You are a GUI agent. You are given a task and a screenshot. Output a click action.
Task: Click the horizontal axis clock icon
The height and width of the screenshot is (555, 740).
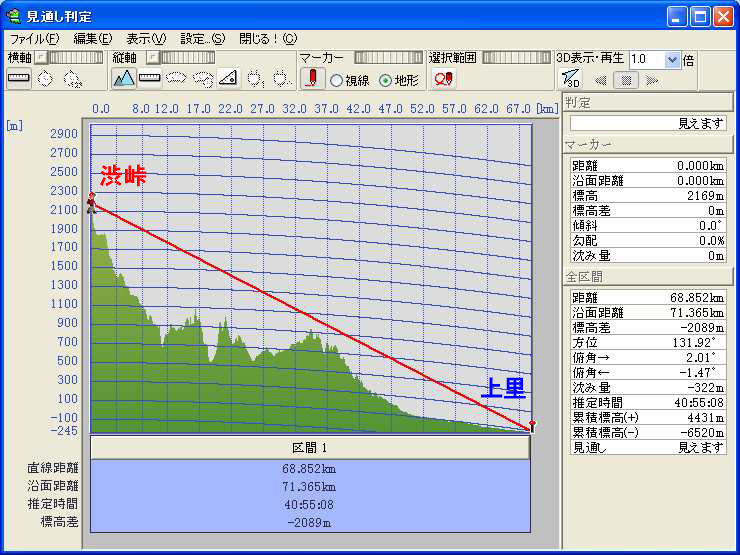tap(45, 78)
